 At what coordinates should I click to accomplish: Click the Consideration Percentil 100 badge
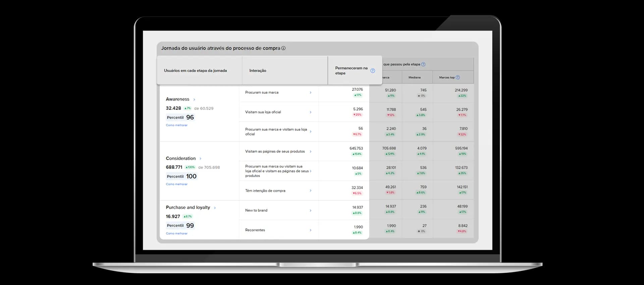click(x=181, y=176)
